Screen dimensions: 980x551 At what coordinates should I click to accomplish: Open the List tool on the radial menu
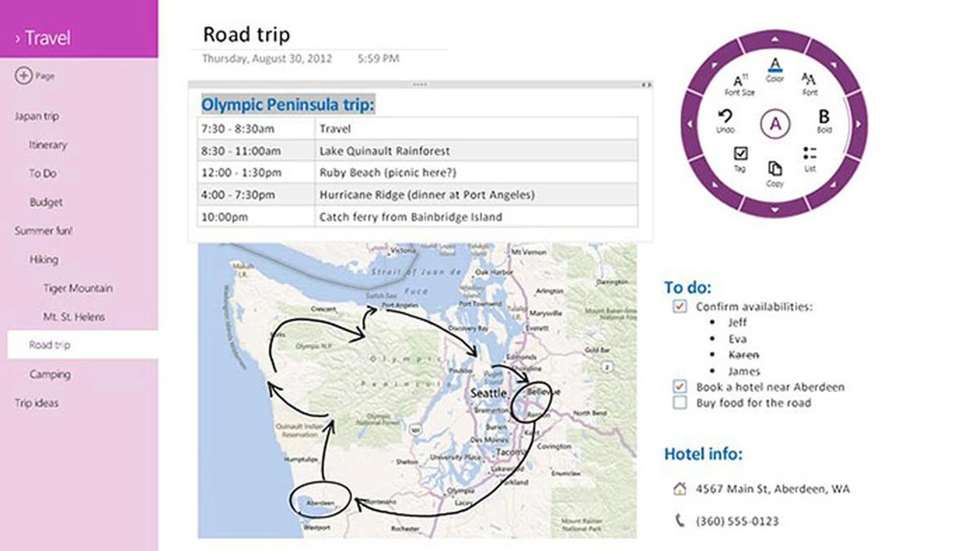pyautogui.click(x=810, y=158)
